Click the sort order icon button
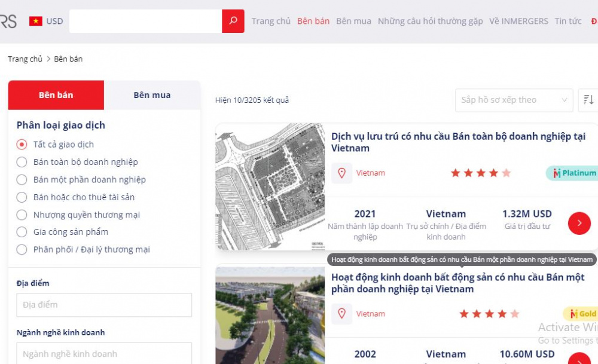Screen dimensions: 598x364 tap(588, 100)
